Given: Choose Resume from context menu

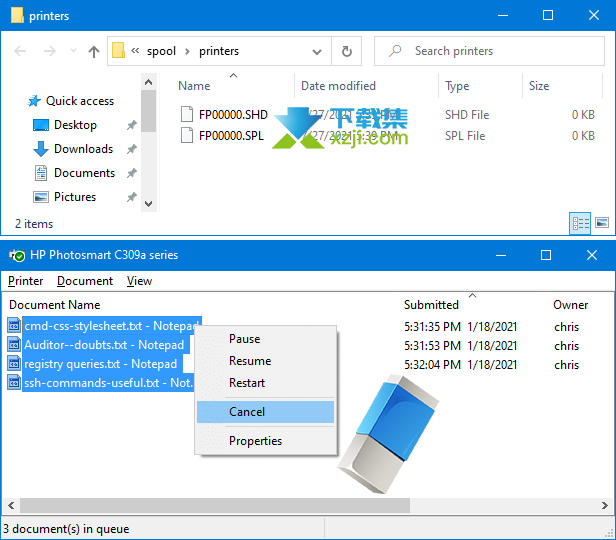Looking at the screenshot, I should coord(266,361).
